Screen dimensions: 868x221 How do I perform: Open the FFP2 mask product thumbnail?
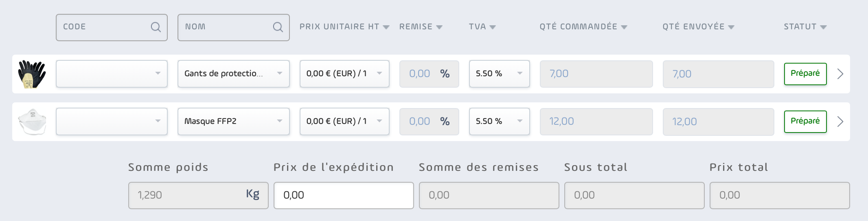click(x=32, y=122)
